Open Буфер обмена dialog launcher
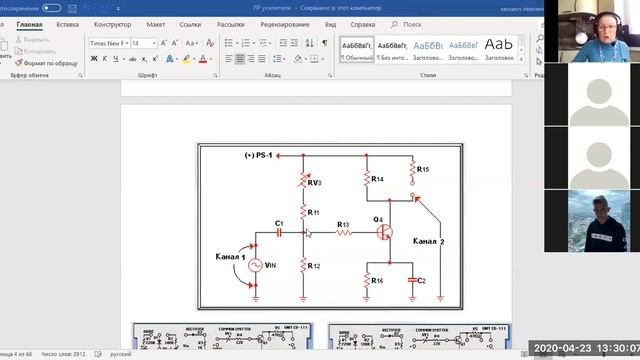 (80, 76)
